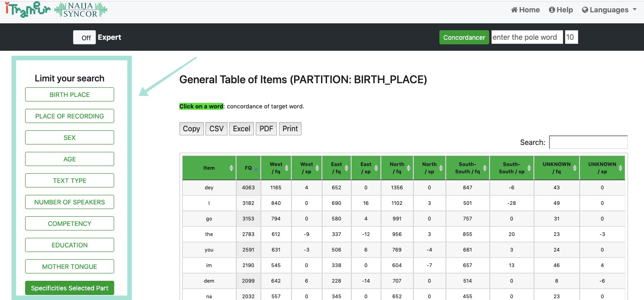
Task: Launch the Concordancer button
Action: (464, 37)
